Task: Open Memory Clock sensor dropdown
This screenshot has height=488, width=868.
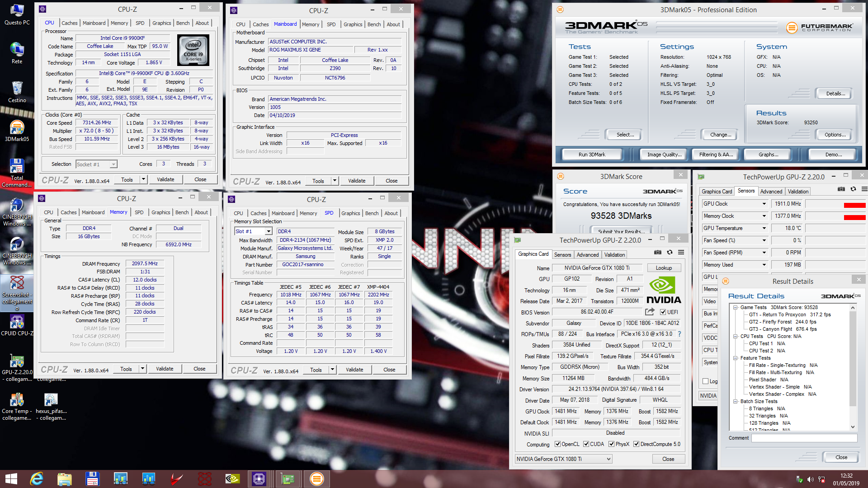Action: (x=764, y=216)
